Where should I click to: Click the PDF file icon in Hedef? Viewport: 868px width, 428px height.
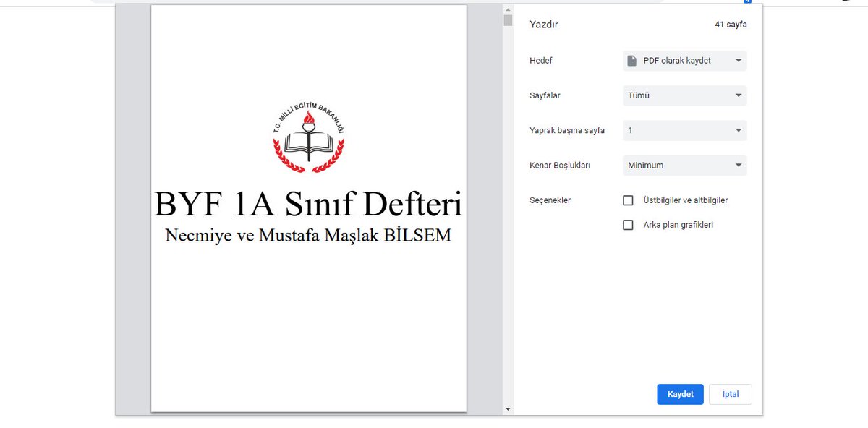(x=632, y=61)
